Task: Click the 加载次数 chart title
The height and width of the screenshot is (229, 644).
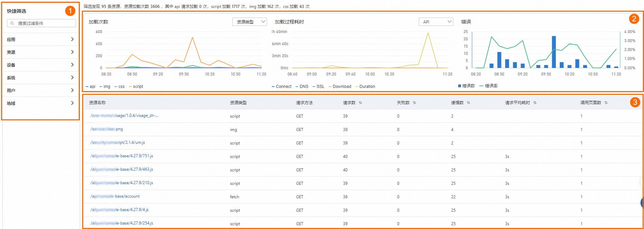Action: pos(98,22)
